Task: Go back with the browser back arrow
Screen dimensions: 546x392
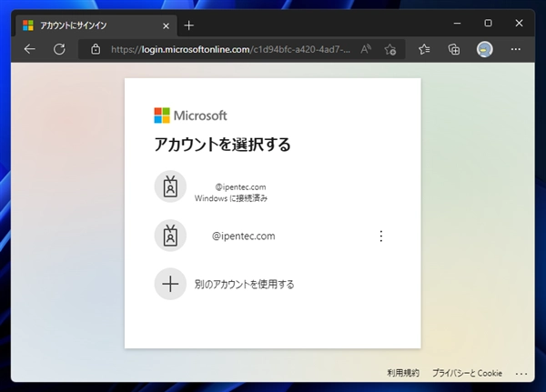Action: coord(30,49)
